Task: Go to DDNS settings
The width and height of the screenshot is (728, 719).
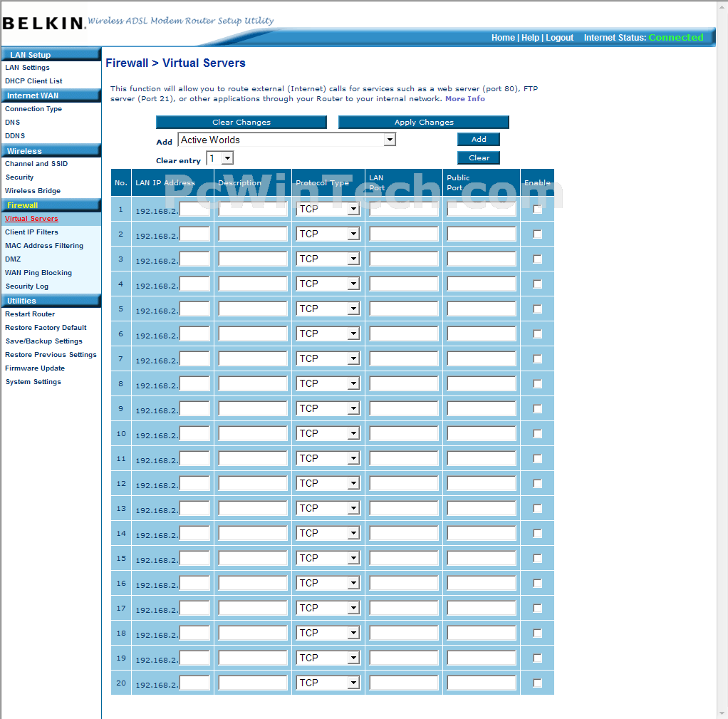Action: click(x=15, y=136)
